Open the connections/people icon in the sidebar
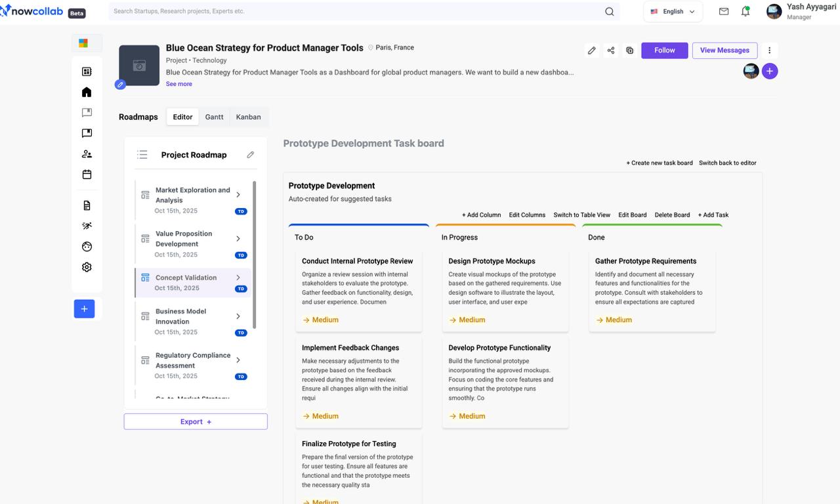The image size is (840, 504). (86, 154)
